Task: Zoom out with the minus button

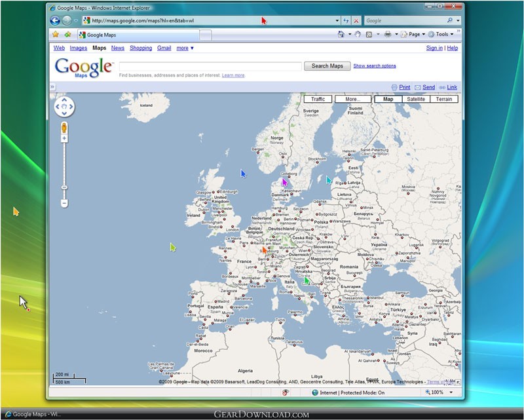Action: click(64, 202)
